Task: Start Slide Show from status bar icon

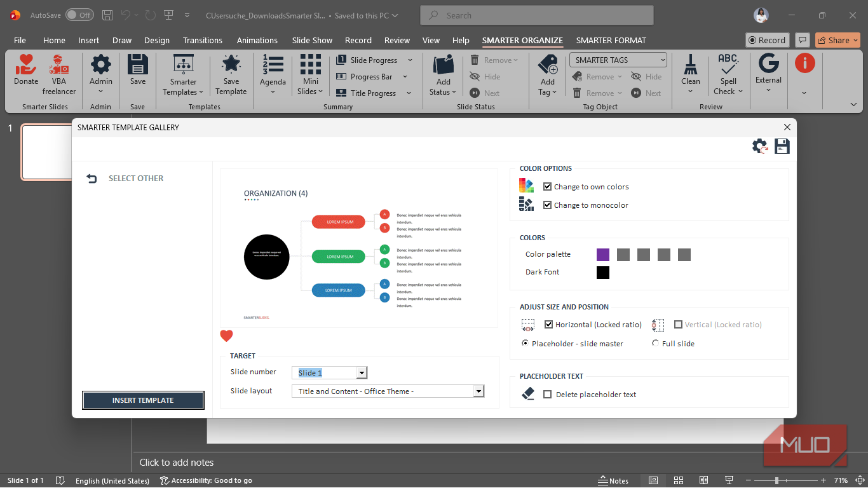Action: click(x=729, y=480)
